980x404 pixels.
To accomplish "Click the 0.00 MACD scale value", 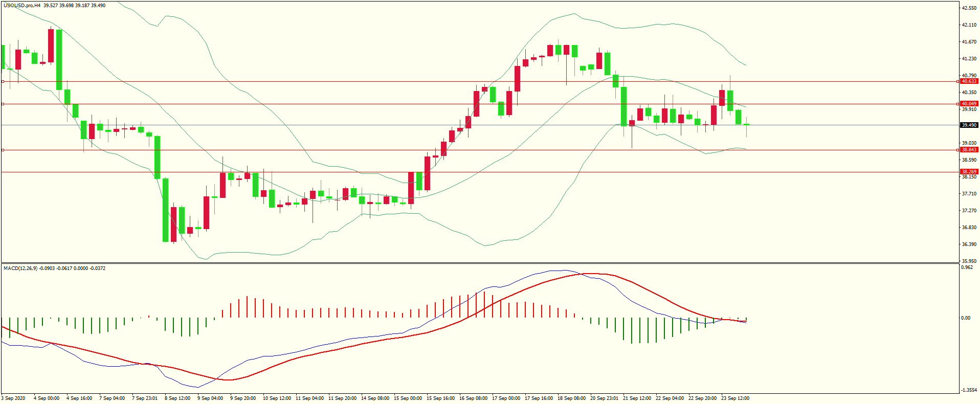I will pos(966,318).
